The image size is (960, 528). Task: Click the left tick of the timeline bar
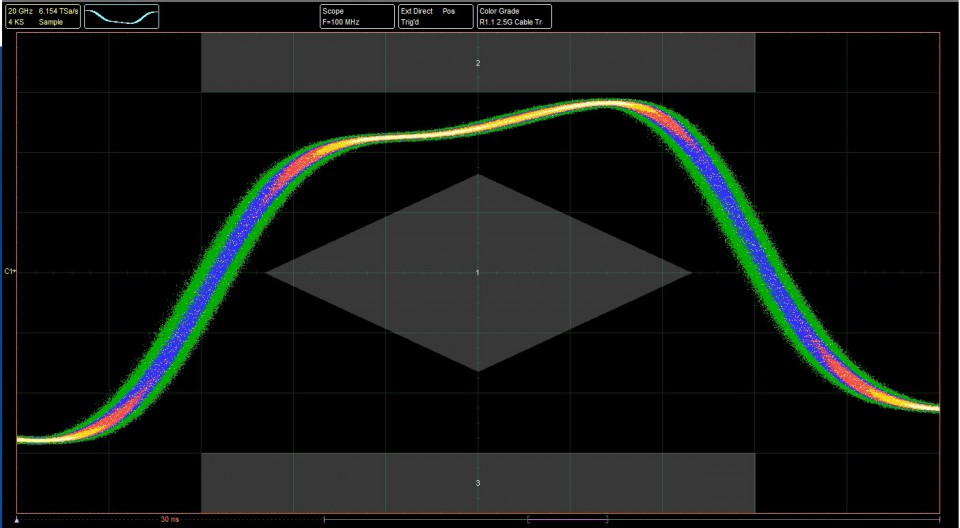click(324, 520)
